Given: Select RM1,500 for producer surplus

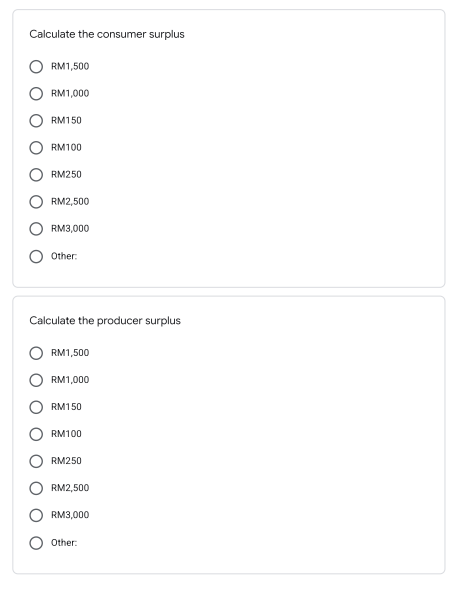Looking at the screenshot, I should pos(36,353).
